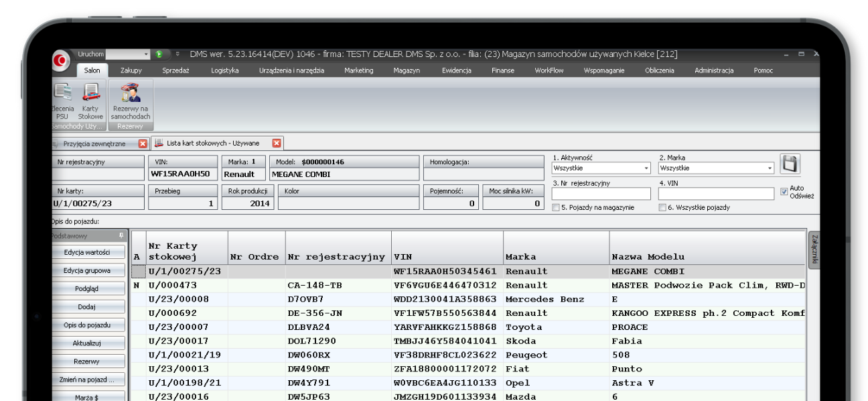This screenshot has height=401, width=868.
Task: Open the red DMS application logo menu
Action: click(60, 61)
